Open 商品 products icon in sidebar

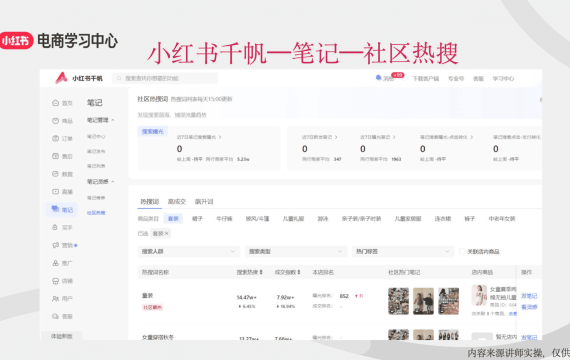[55, 121]
